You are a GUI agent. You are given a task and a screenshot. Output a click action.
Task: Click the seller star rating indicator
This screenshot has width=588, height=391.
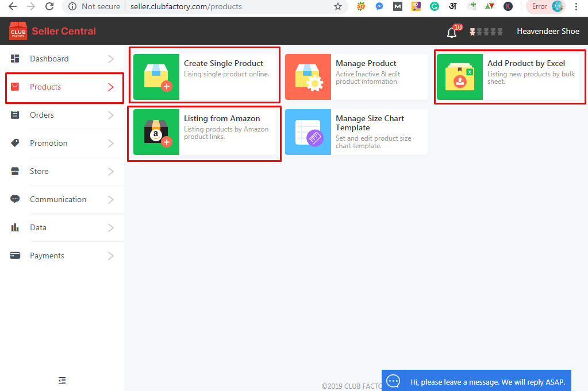pyautogui.click(x=486, y=32)
